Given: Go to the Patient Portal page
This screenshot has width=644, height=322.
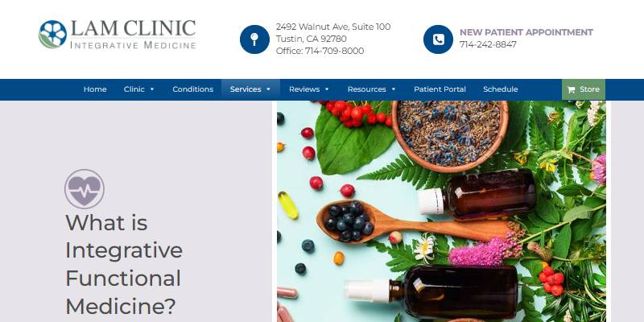Looking at the screenshot, I should click(x=440, y=89).
